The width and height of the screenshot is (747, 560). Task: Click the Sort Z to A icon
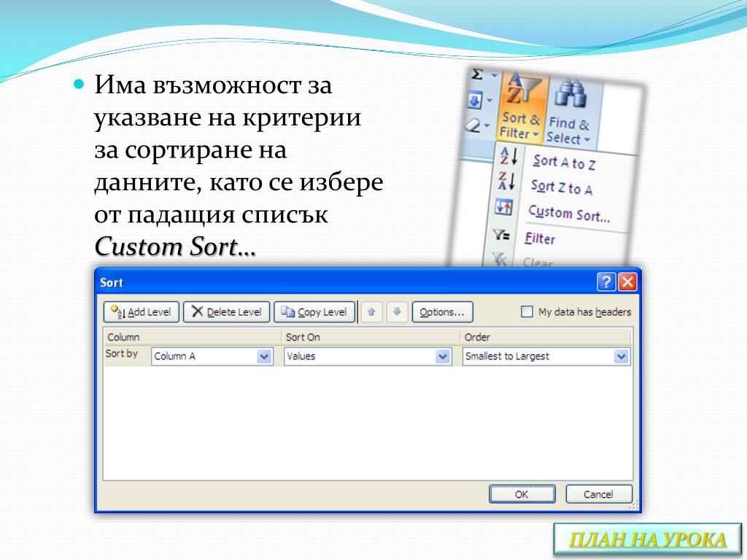(x=507, y=180)
